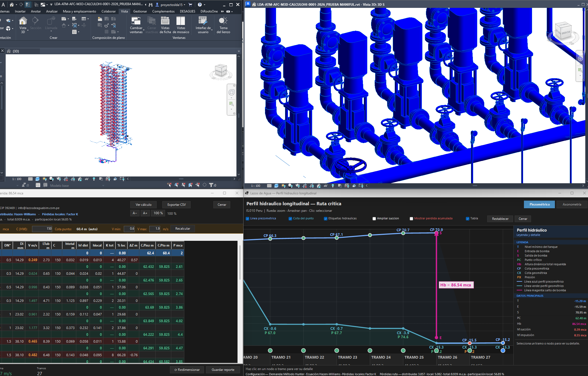The height and width of the screenshot is (376, 588).
Task: Click Tema del lienzo icon
Action: click(223, 21)
